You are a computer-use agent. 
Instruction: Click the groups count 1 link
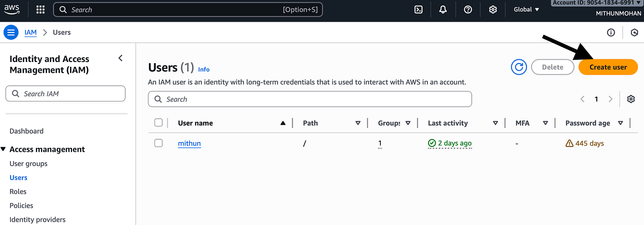(x=380, y=143)
